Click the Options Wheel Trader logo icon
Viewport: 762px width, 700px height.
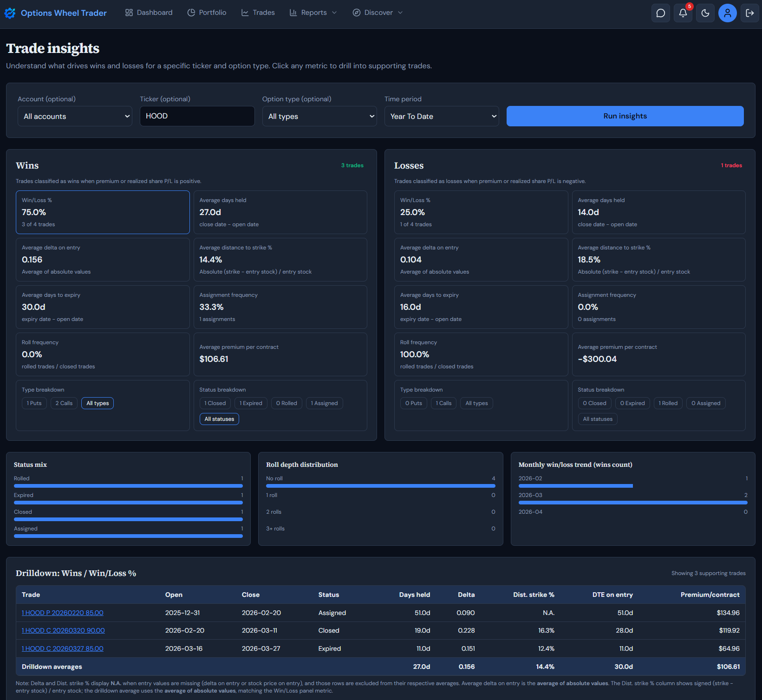[x=10, y=13]
